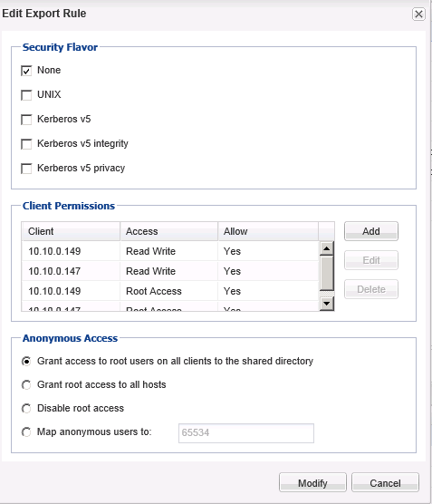The image size is (432, 504).
Task: Enable the UNIX security flavor
Action: click(26, 95)
